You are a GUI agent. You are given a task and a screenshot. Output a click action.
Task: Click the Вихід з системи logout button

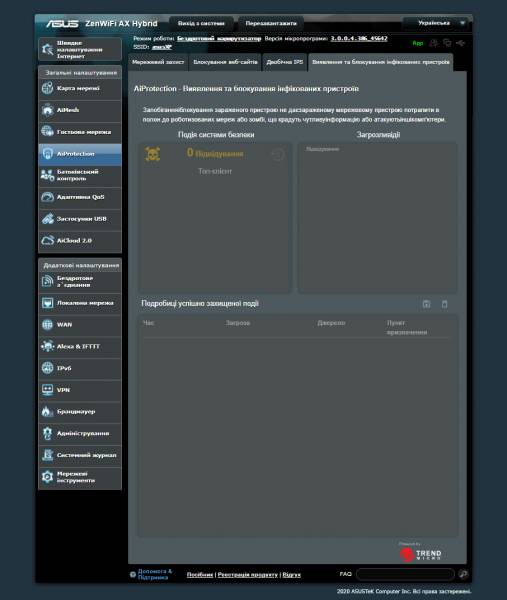tap(201, 24)
